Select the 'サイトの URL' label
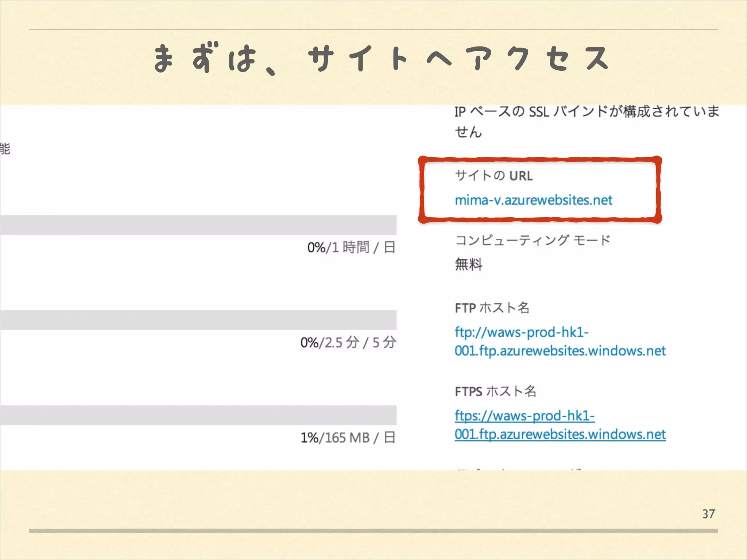 [x=494, y=176]
